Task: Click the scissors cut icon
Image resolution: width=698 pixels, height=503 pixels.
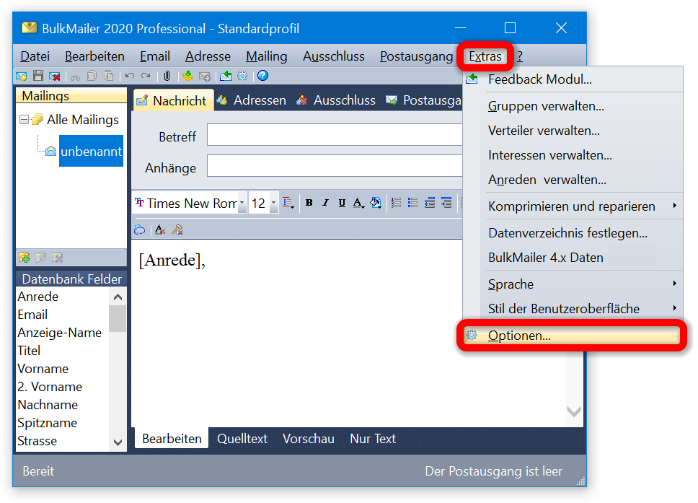Action: [75, 77]
